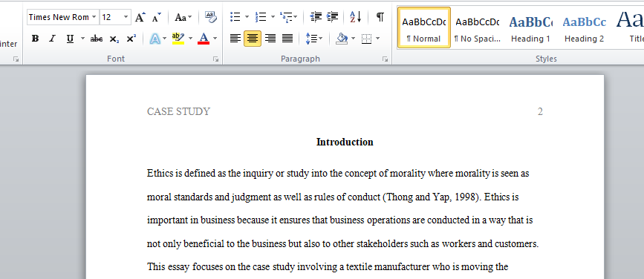Open the Font dialog launcher
The width and height of the screenshot is (644, 279).
tap(215, 59)
